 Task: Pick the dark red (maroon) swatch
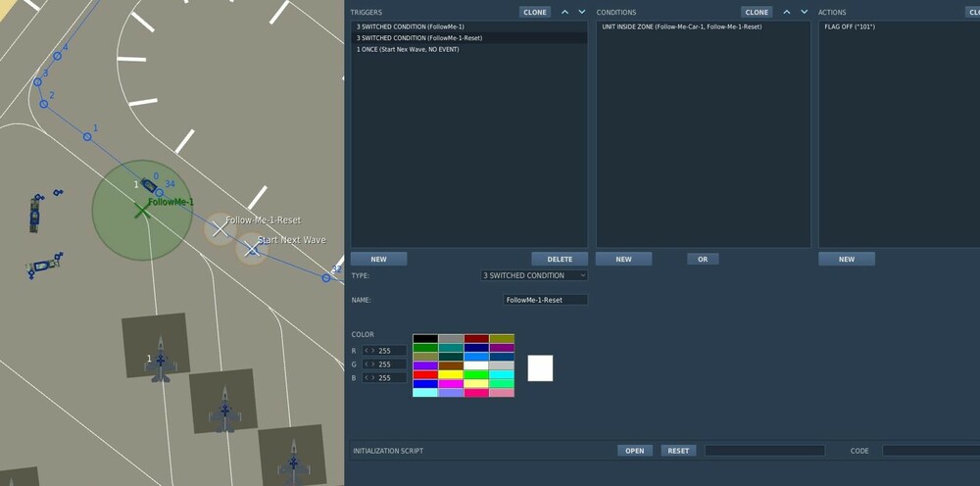476,339
